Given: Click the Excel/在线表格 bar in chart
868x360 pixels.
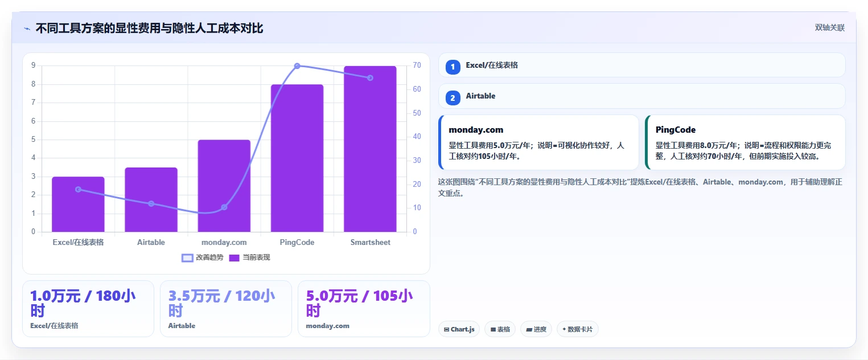Looking at the screenshot, I should pyautogui.click(x=78, y=204).
